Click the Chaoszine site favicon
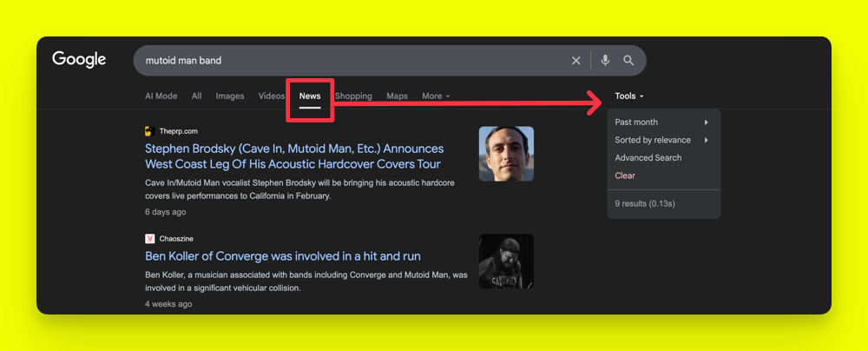 click(x=149, y=238)
